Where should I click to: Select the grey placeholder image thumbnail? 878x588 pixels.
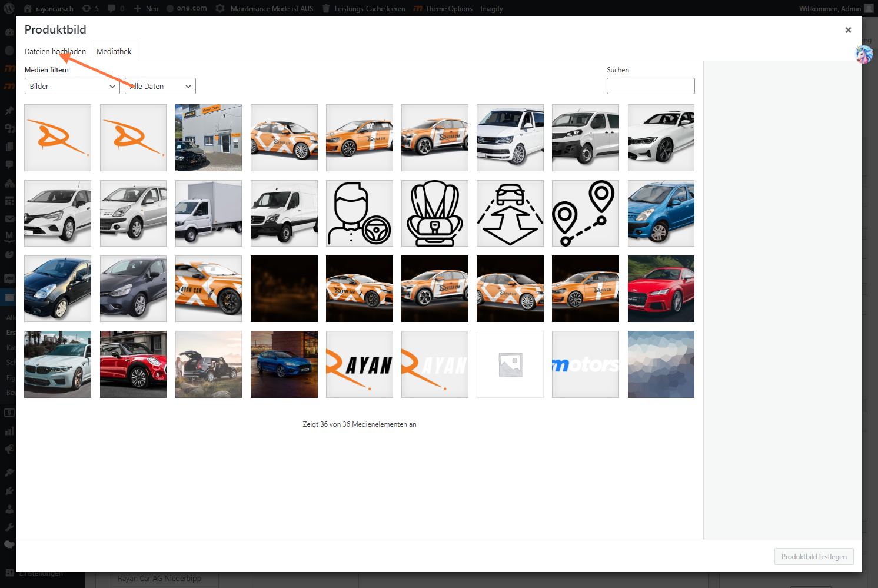[x=510, y=364]
